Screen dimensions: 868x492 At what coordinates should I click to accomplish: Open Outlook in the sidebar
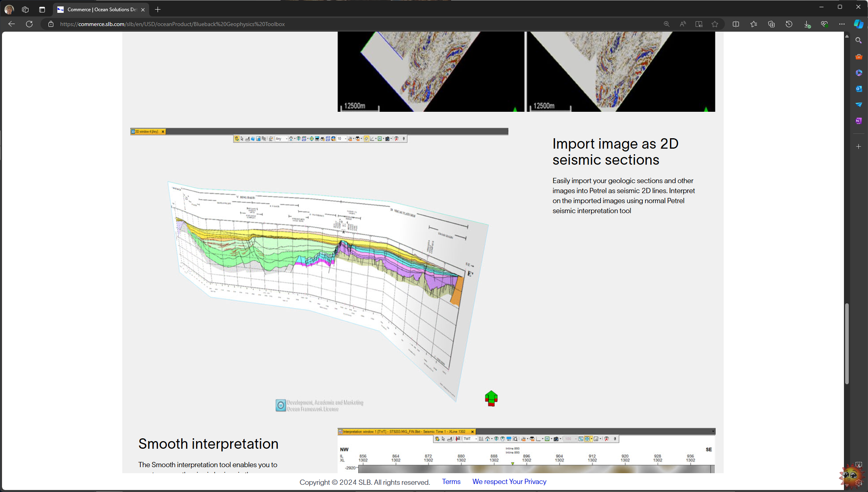pyautogui.click(x=859, y=89)
